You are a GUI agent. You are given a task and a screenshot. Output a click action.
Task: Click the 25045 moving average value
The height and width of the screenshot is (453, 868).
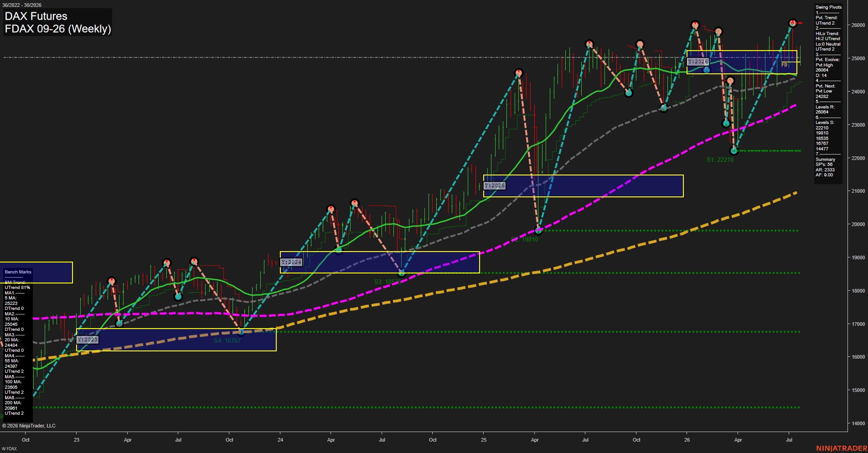point(11,324)
